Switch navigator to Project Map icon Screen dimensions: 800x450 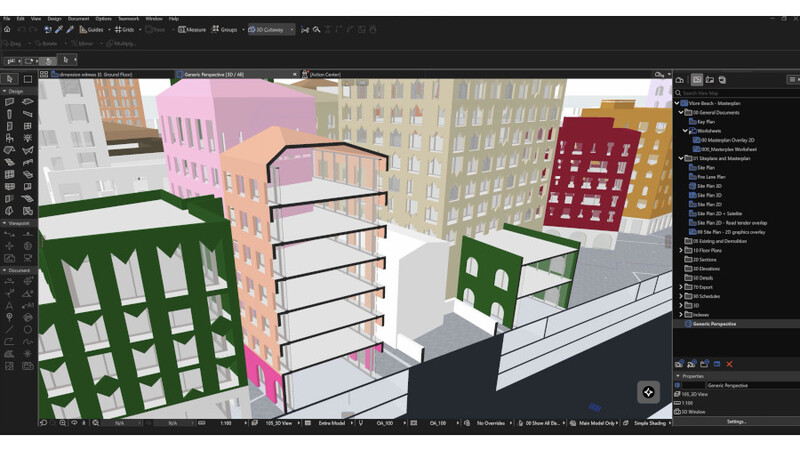680,80
